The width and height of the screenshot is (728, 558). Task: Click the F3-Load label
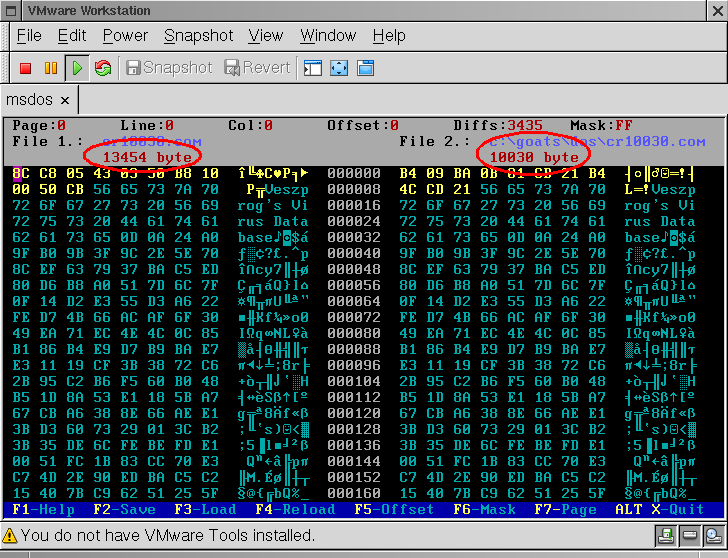pos(205,509)
